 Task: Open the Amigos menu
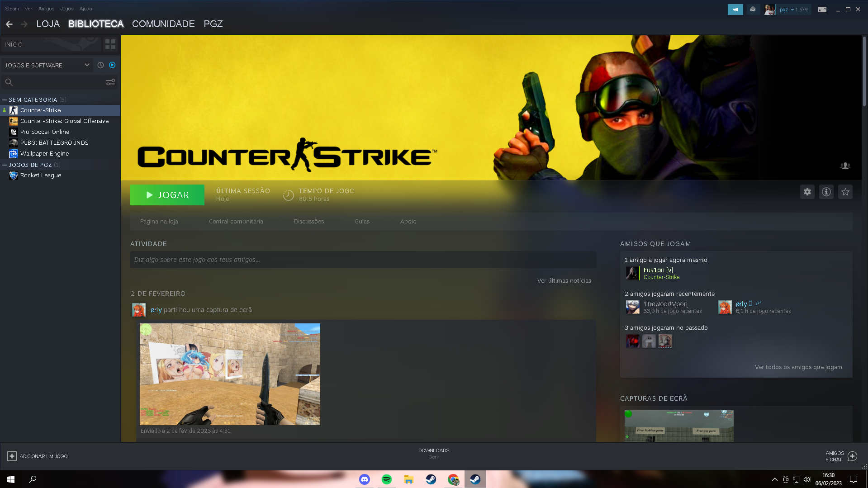46,9
